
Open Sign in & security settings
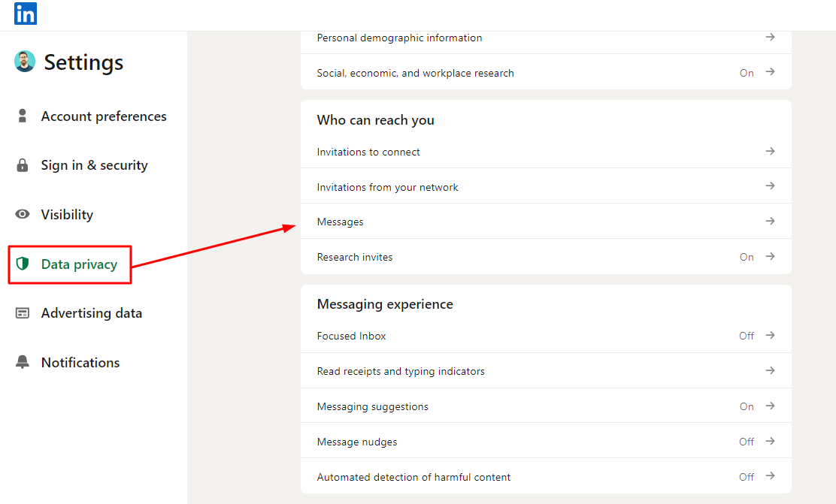point(94,165)
